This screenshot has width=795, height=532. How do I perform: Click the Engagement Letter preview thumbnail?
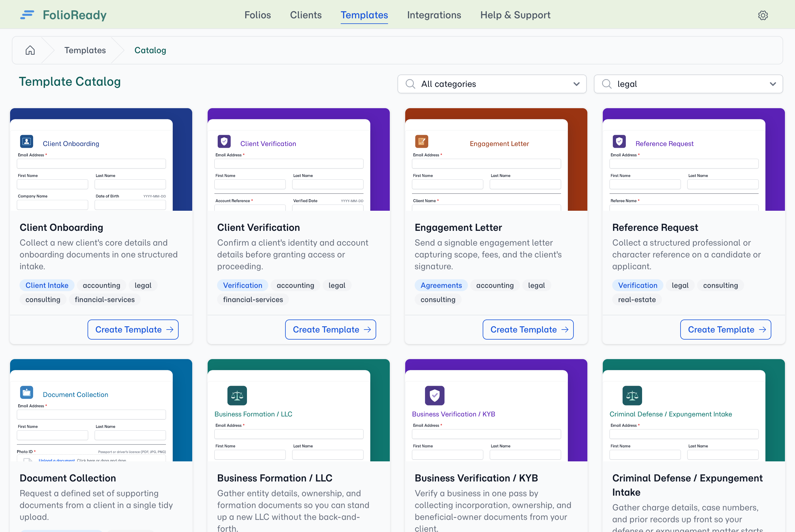(496, 160)
